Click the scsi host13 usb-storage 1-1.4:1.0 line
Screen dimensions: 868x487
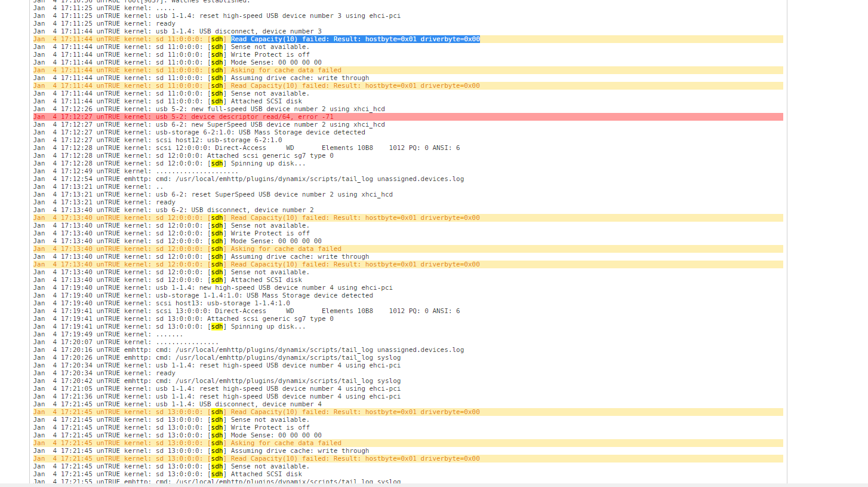[x=161, y=303]
